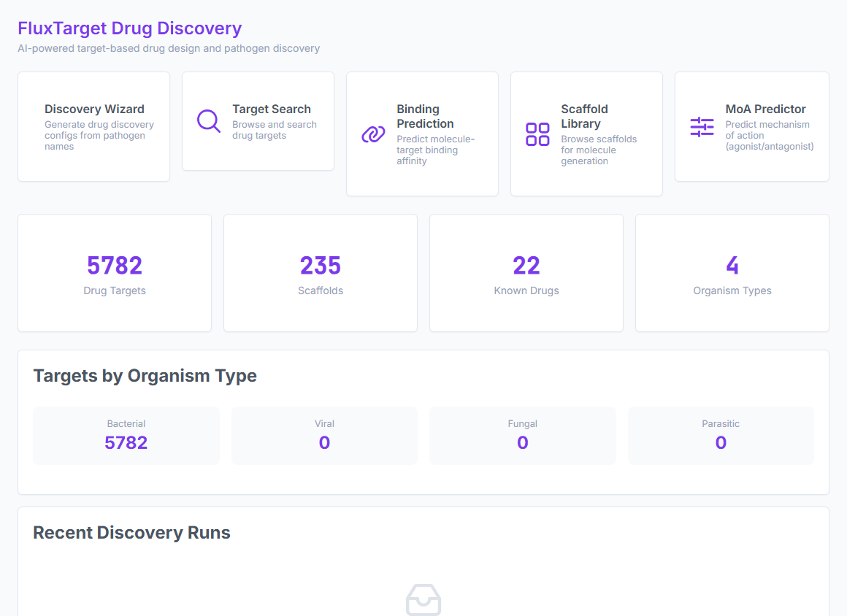Screen dimensions: 847x616
Task: Click the Recent Discovery Runs heading
Action: pyautogui.click(x=132, y=533)
